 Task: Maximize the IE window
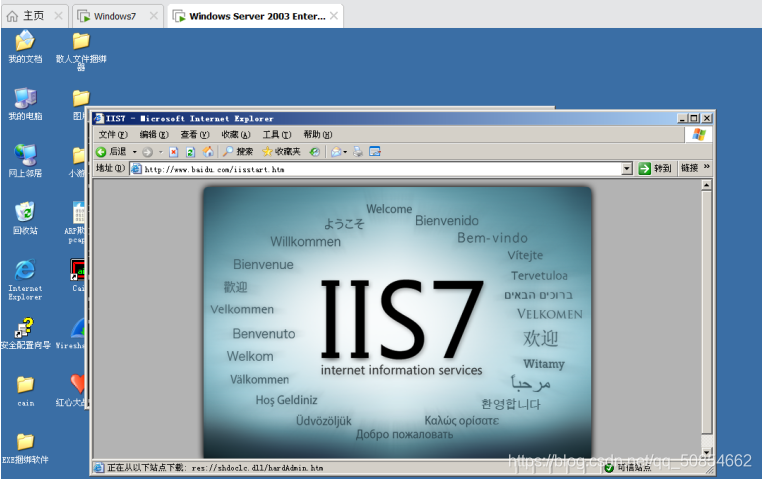(694, 118)
